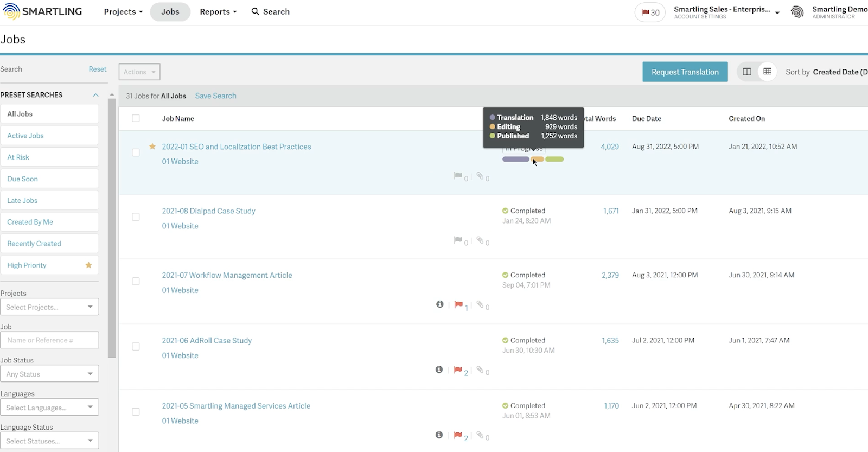Select checkbox for 2021-06 AdRoll Case Study
The width and height of the screenshot is (868, 452).
136,347
